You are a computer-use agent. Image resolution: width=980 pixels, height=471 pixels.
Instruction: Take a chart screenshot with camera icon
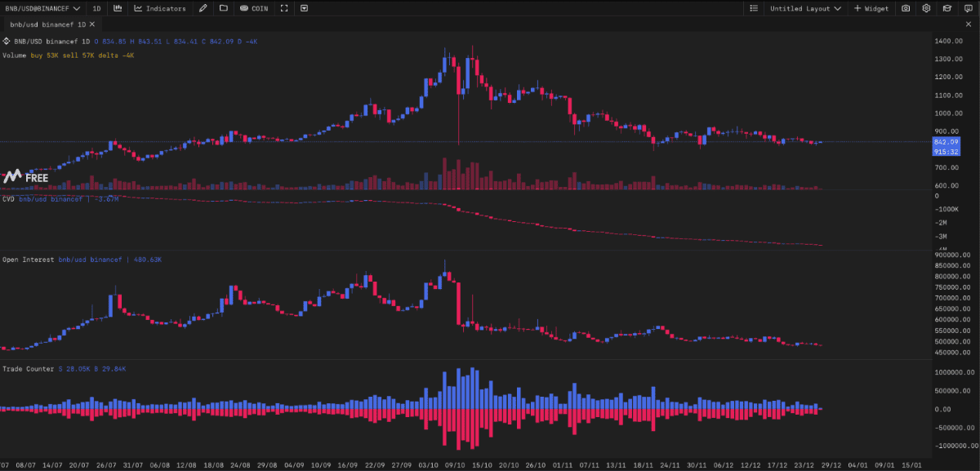[x=906, y=8]
